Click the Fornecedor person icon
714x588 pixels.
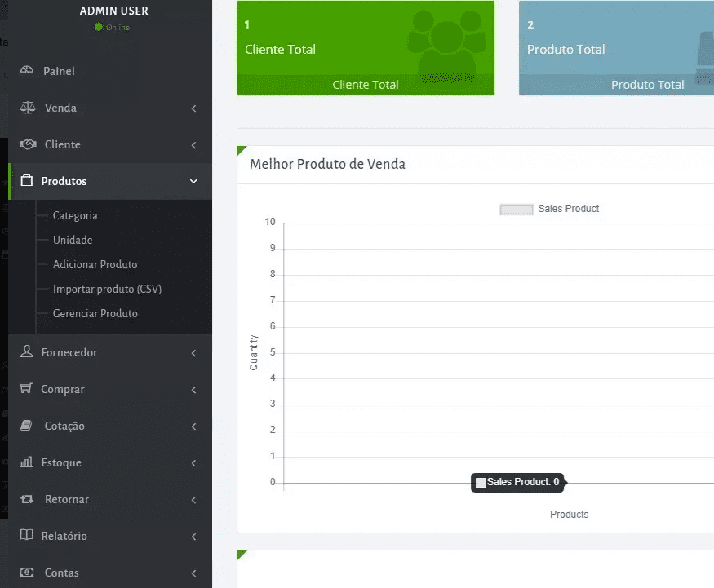(x=27, y=352)
